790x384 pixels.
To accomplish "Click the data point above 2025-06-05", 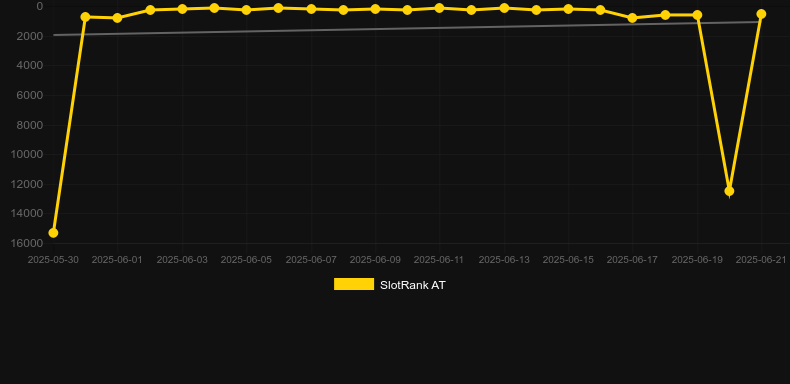I will (246, 10).
